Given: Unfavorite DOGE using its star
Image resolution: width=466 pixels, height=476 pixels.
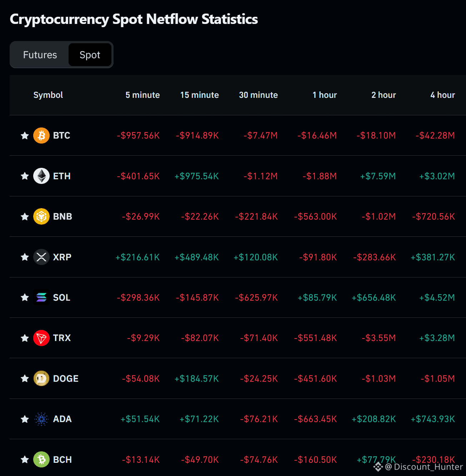Looking at the screenshot, I should (x=25, y=379).
